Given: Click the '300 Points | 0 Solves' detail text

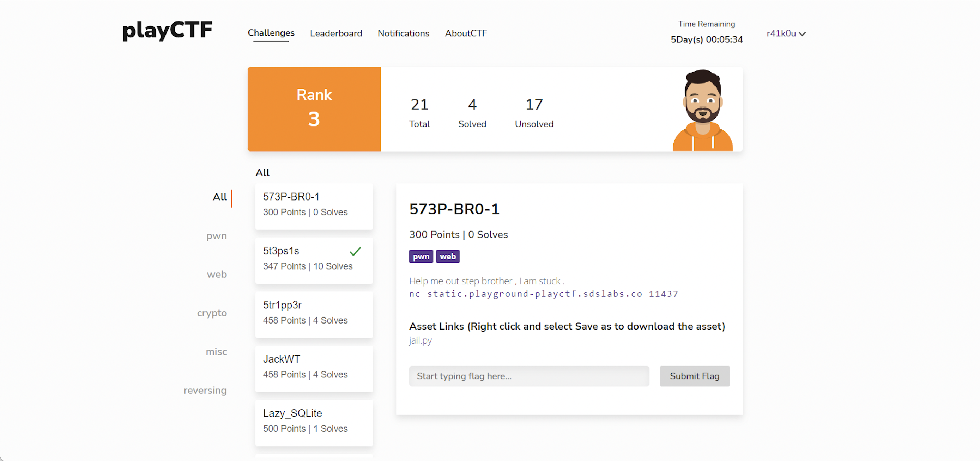Looking at the screenshot, I should (458, 234).
